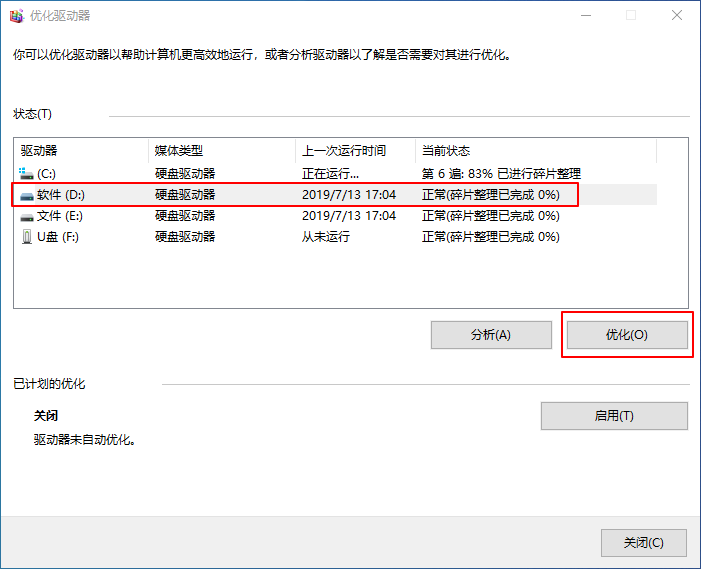
Task: Select the E: row's 2019/7/13 17:04 timestamp
Action: [349, 215]
